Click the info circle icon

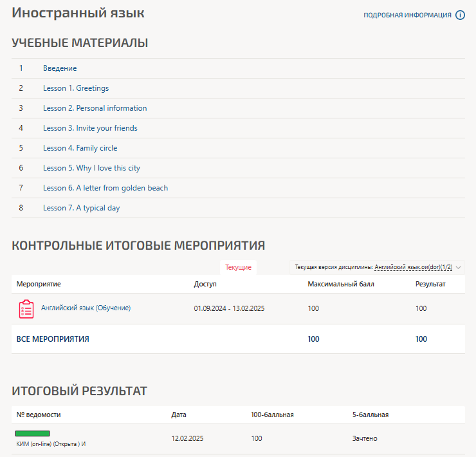click(460, 15)
